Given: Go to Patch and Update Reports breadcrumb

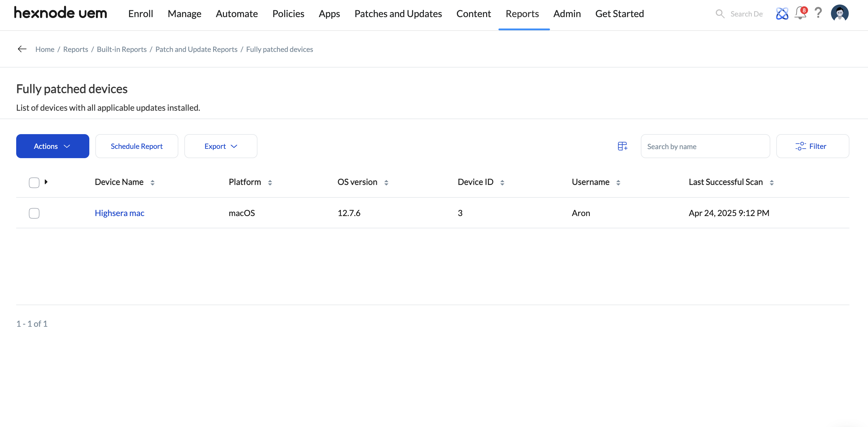Looking at the screenshot, I should [x=196, y=49].
